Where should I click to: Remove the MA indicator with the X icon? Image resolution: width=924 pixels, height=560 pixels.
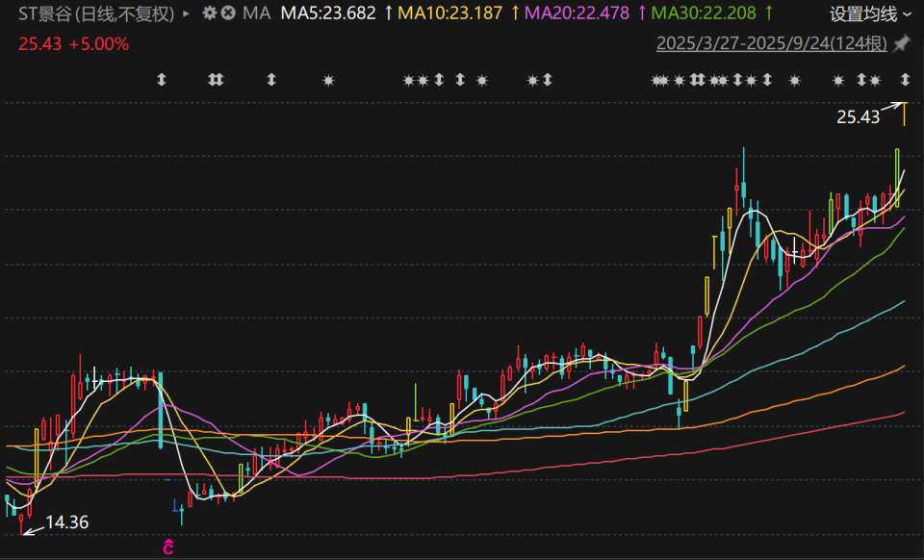228,13
